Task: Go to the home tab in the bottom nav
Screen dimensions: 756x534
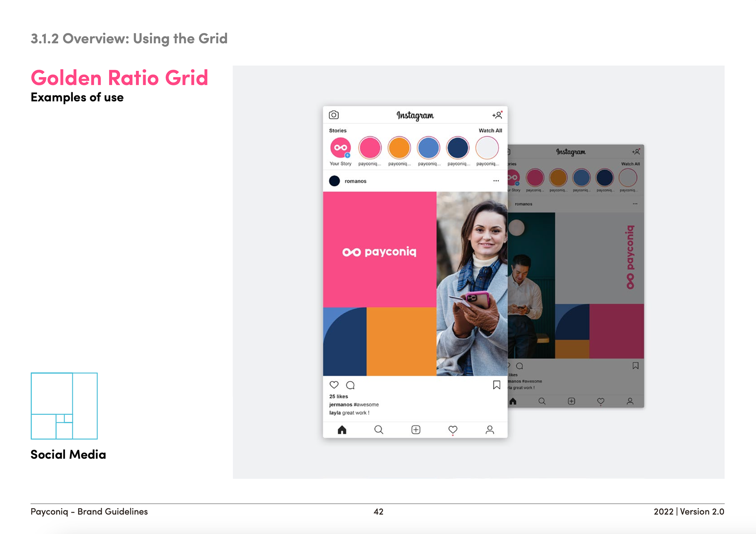Action: click(x=342, y=430)
